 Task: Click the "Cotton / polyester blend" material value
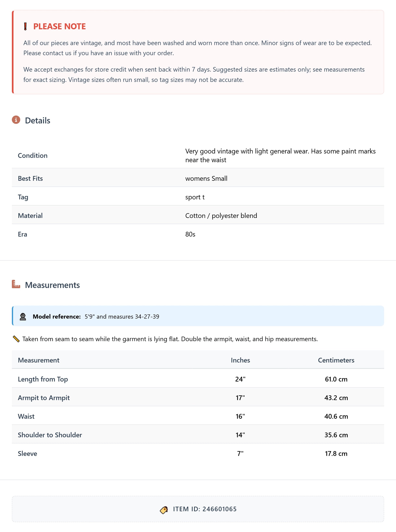221,216
